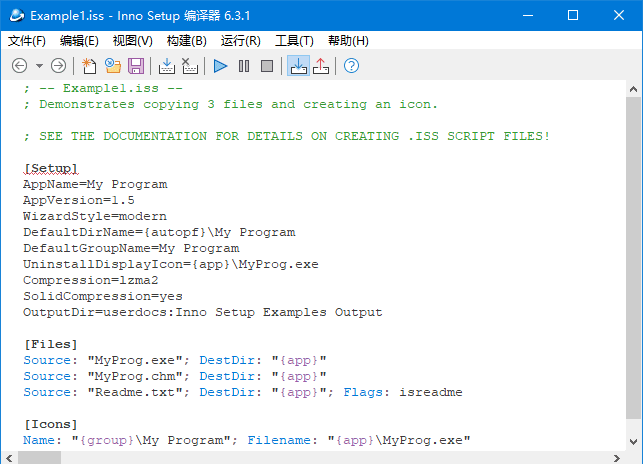Image resolution: width=643 pixels, height=464 pixels.
Task: Run the setup with play button
Action: [x=221, y=66]
